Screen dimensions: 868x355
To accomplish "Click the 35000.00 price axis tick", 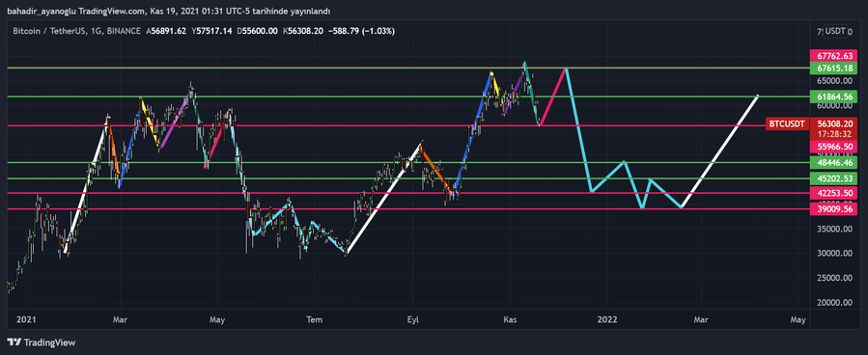I will (x=836, y=229).
